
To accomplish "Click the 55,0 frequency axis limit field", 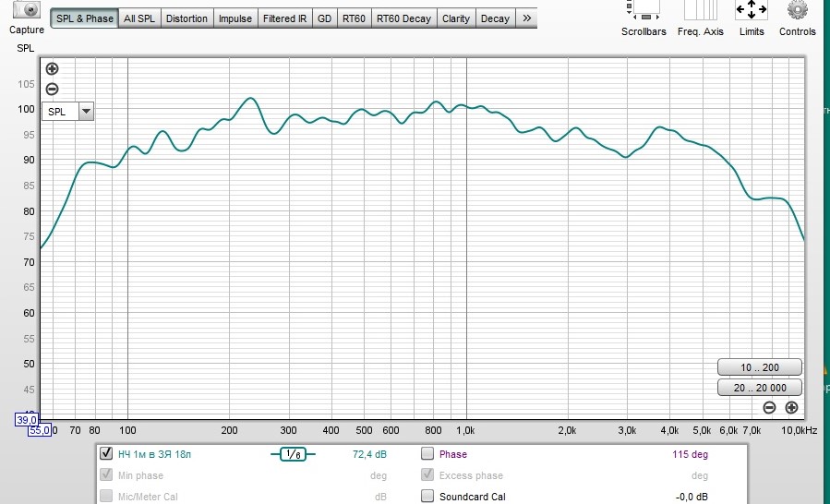I will click(39, 430).
